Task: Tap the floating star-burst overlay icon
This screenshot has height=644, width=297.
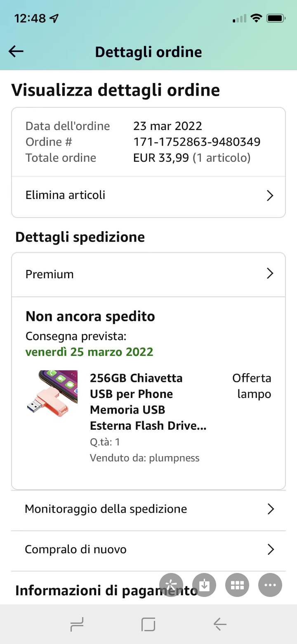Action: 171,585
